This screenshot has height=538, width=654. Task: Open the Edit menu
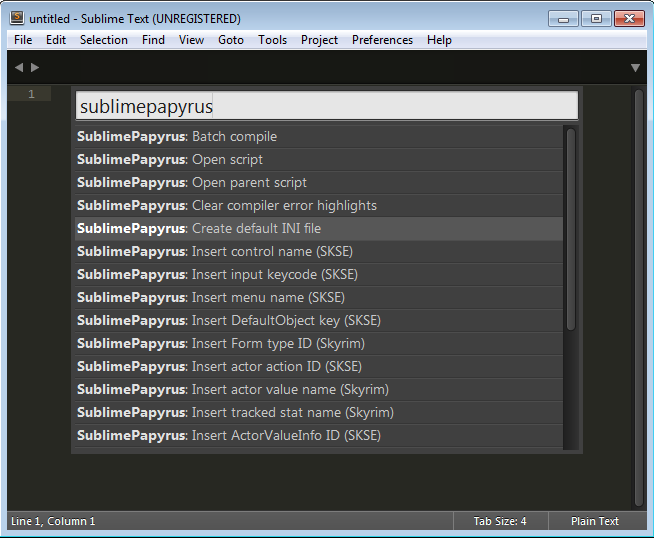56,40
